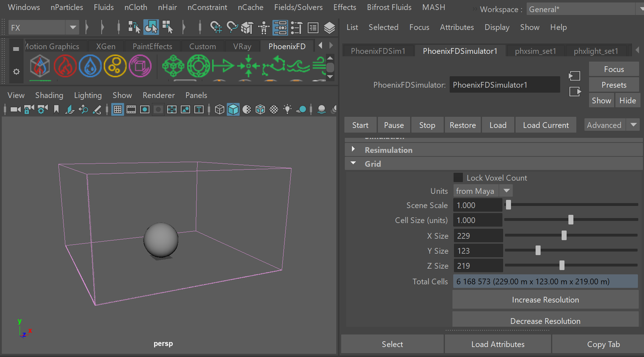
Task: Toggle the Attribute Editor panel icon
Action: [280, 27]
